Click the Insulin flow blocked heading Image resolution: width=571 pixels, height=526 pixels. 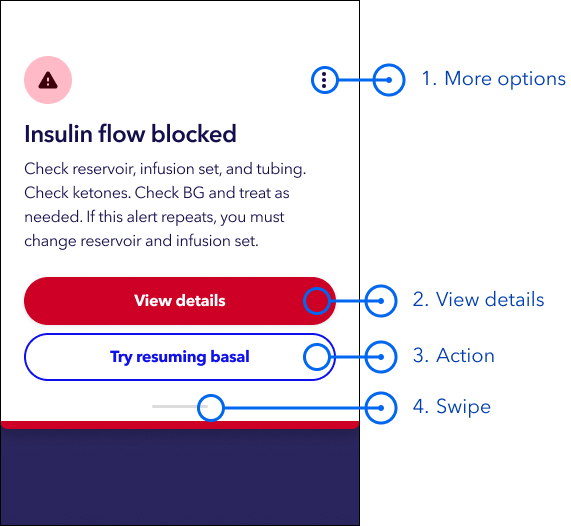[x=130, y=134]
